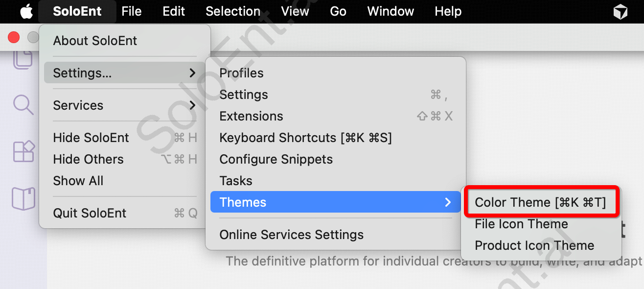Click the status icon at the menu bar's right
The width and height of the screenshot is (644, 289).
[x=621, y=11]
